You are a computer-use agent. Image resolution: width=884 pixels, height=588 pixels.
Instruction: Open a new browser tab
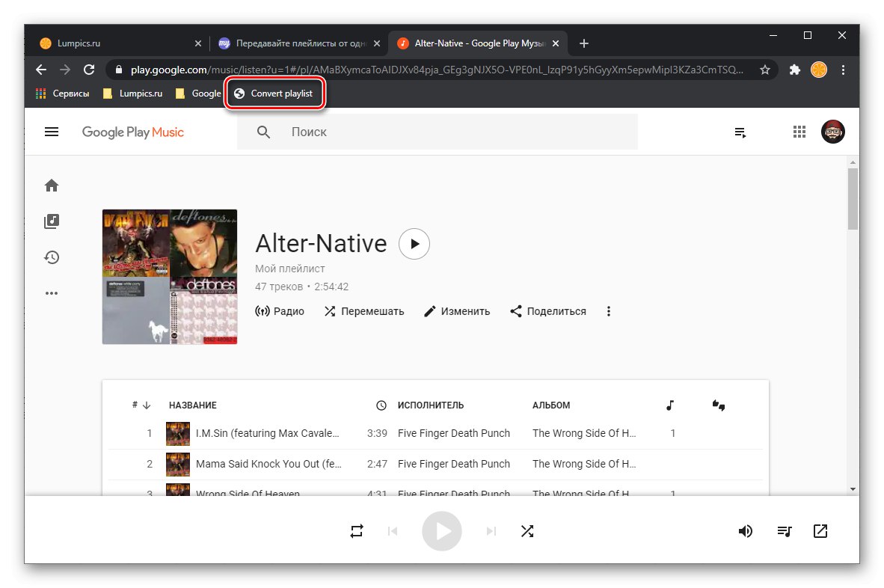[584, 43]
